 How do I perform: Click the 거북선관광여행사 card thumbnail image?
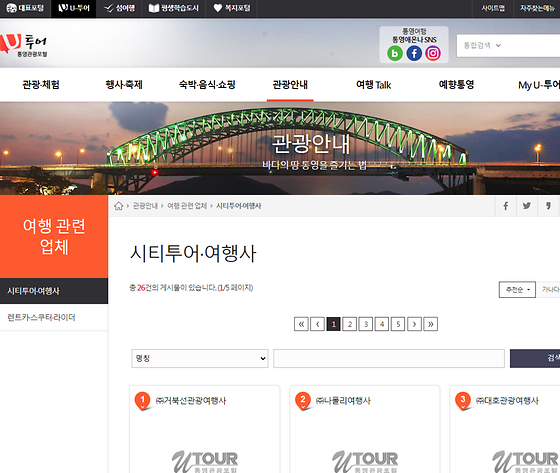pos(205,461)
